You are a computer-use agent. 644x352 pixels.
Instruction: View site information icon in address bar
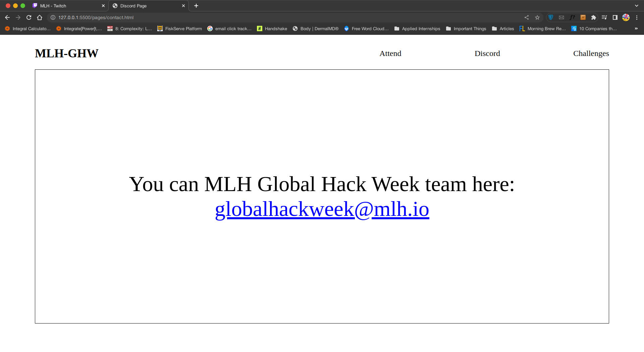(x=53, y=17)
